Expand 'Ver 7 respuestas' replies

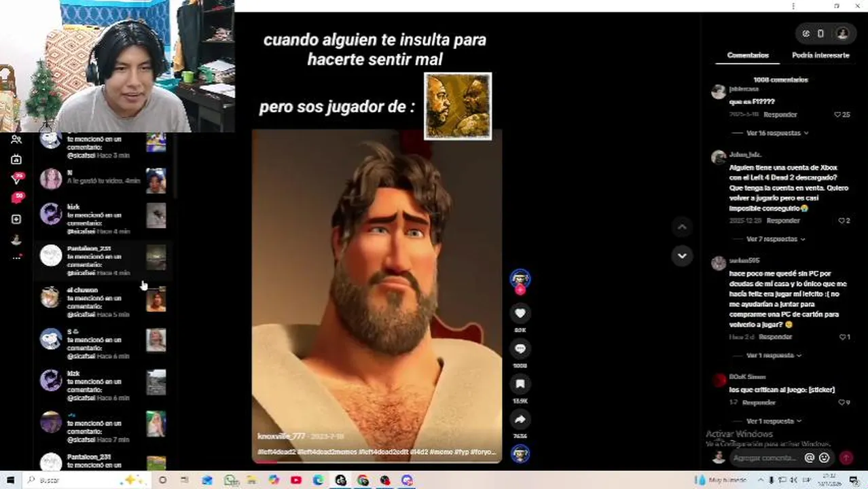(775, 239)
